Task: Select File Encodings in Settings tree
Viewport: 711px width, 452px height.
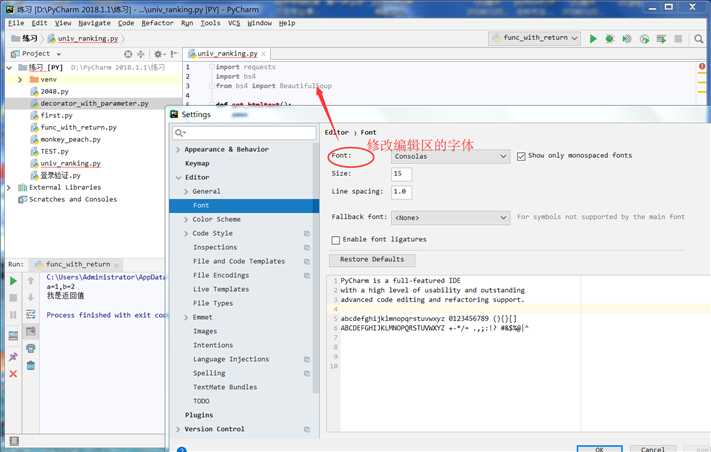Action: [221, 276]
